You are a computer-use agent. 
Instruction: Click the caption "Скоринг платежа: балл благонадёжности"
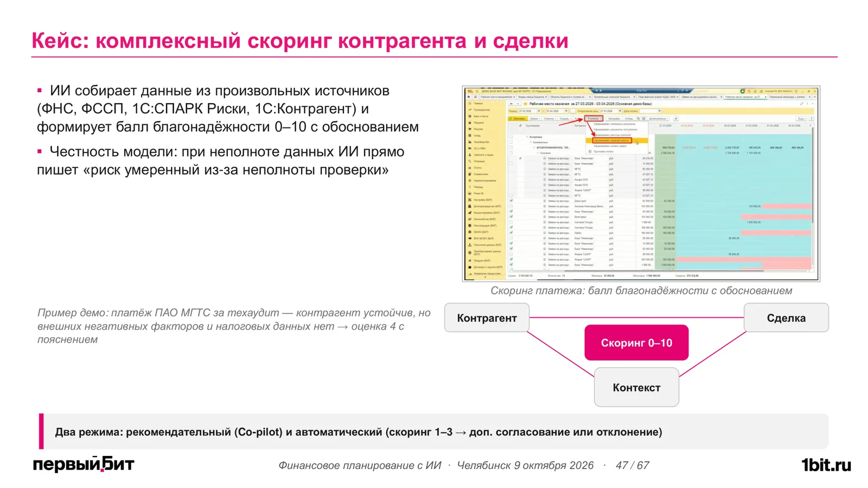(x=641, y=291)
